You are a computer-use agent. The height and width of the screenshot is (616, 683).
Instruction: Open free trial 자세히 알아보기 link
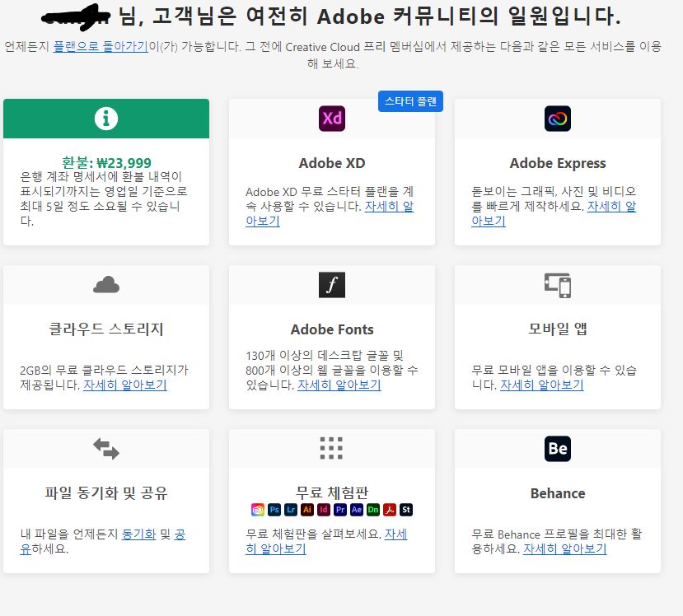(x=276, y=549)
